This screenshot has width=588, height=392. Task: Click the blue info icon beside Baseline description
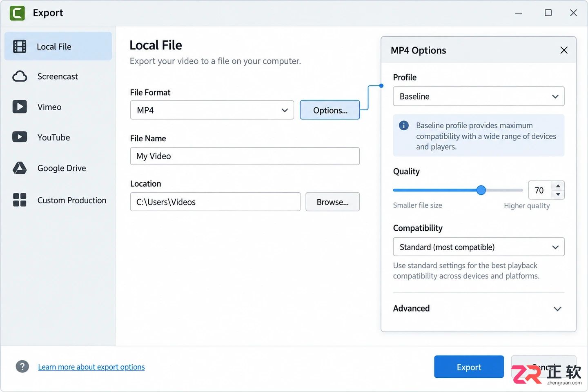pos(404,125)
